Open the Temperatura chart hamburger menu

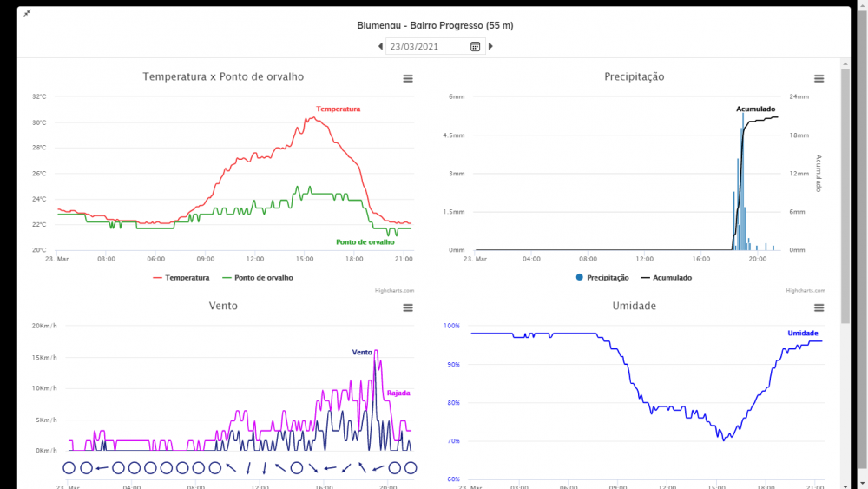pos(408,78)
